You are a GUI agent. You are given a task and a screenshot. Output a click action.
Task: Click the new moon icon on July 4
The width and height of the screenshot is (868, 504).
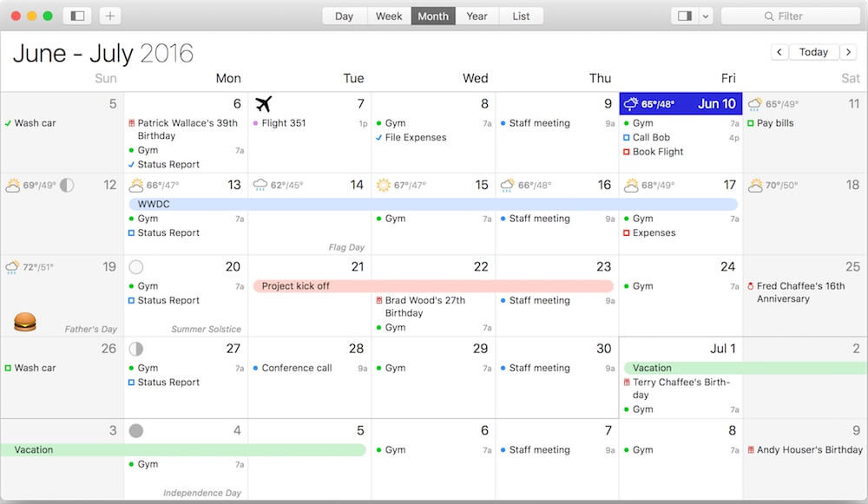[x=136, y=431]
